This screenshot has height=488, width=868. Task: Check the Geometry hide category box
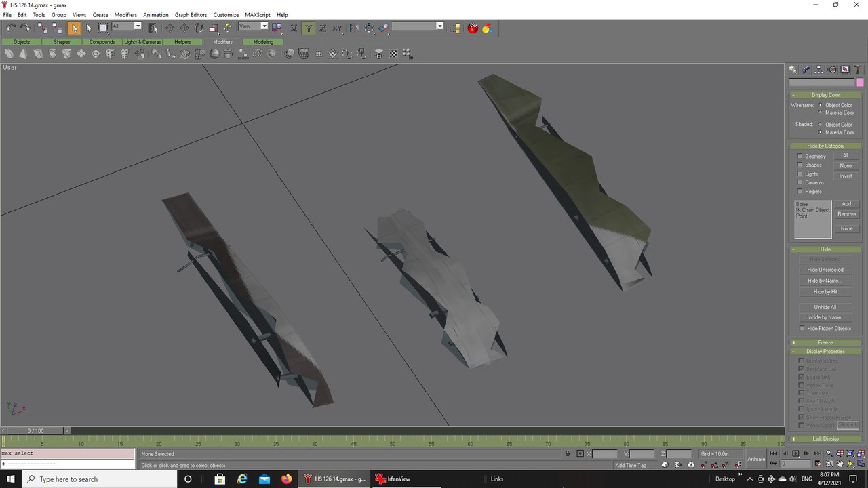coord(800,157)
